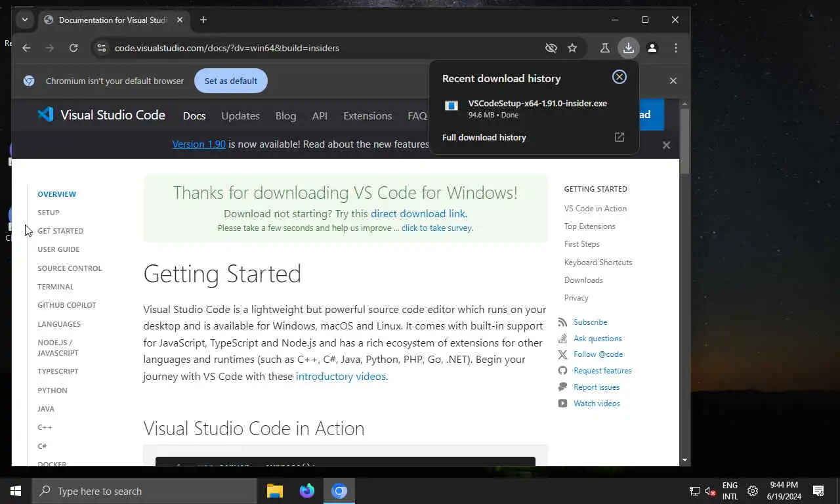
Task: Dismiss the default browser infobar
Action: [673, 81]
